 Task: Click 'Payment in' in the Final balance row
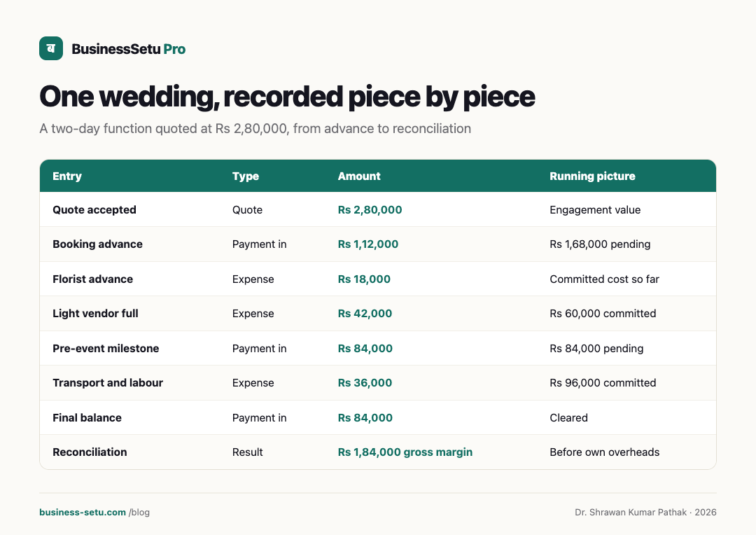260,418
